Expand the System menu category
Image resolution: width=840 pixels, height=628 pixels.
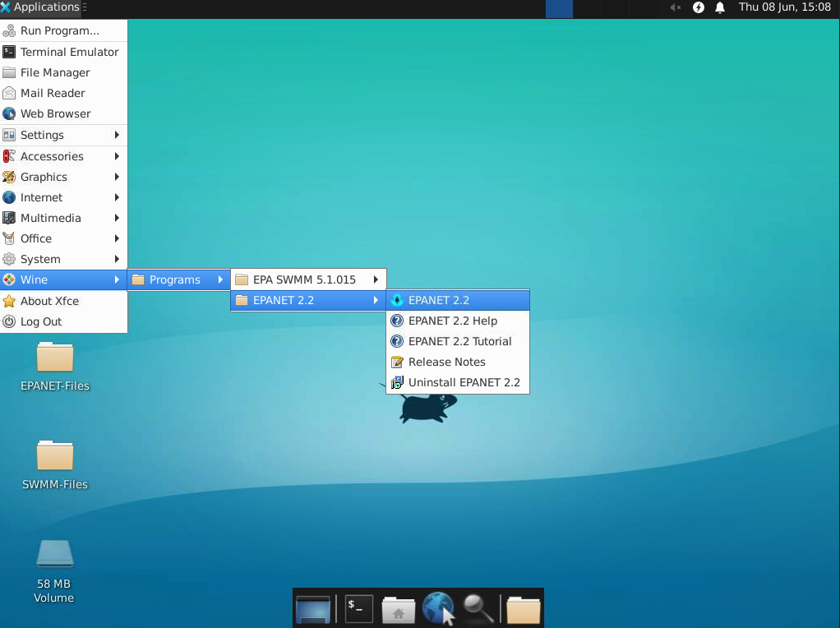pyautogui.click(x=63, y=260)
